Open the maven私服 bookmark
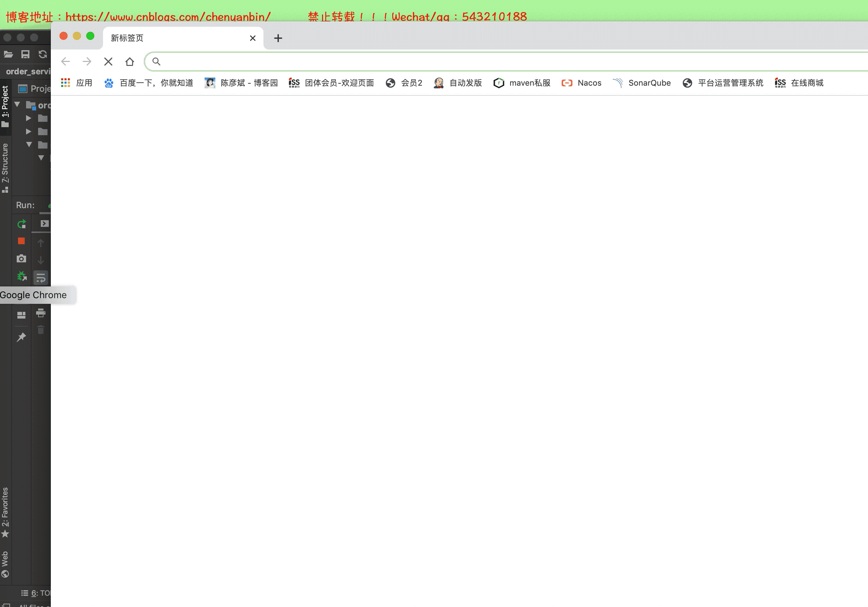The width and height of the screenshot is (868, 607). pos(522,83)
